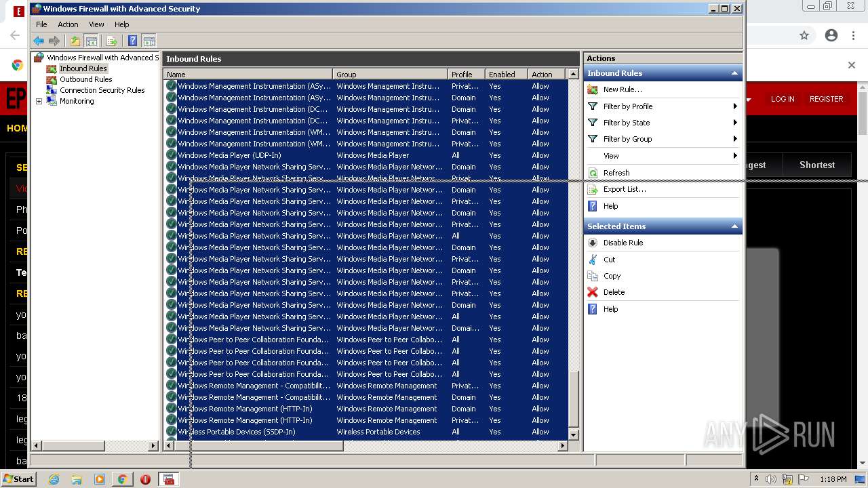Image resolution: width=868 pixels, height=488 pixels.
Task: Click Help under the Selected Items section
Action: pyautogui.click(x=611, y=309)
